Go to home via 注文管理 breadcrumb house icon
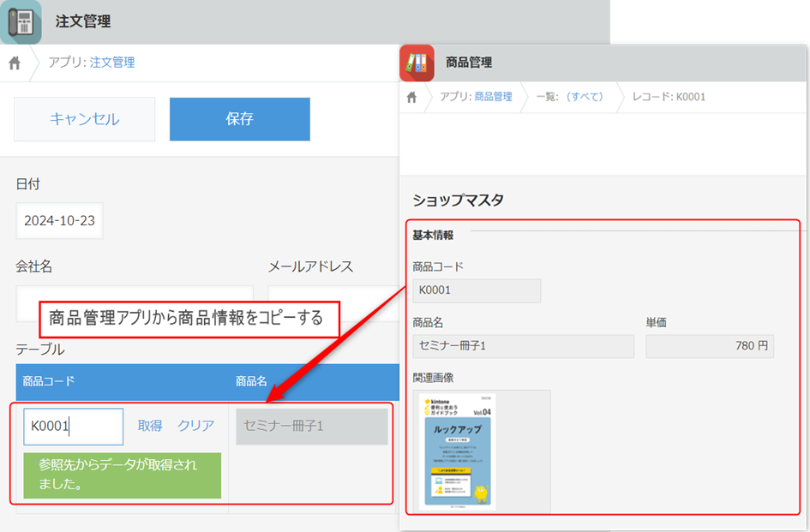The width and height of the screenshot is (810, 532). (15, 63)
